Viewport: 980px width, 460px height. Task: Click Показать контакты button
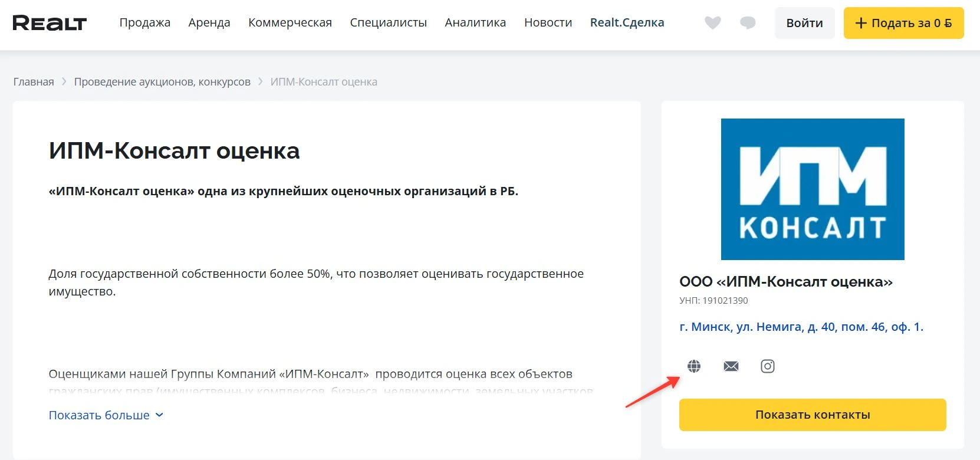click(813, 415)
